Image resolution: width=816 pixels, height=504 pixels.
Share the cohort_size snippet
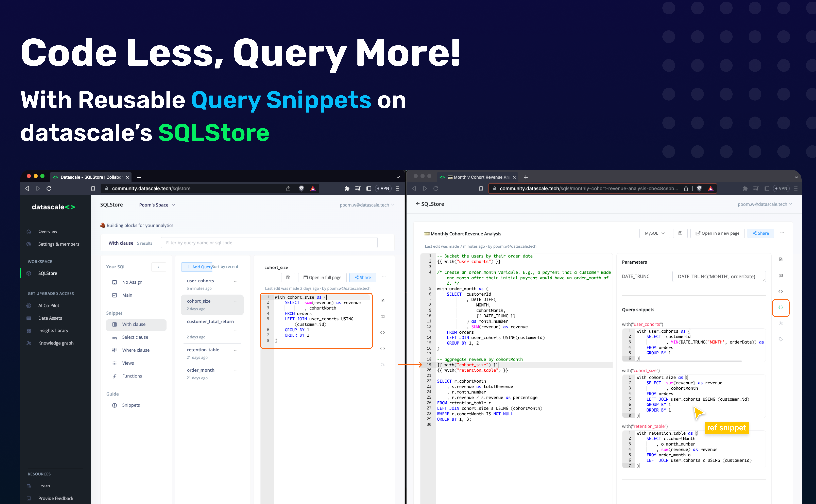363,277
